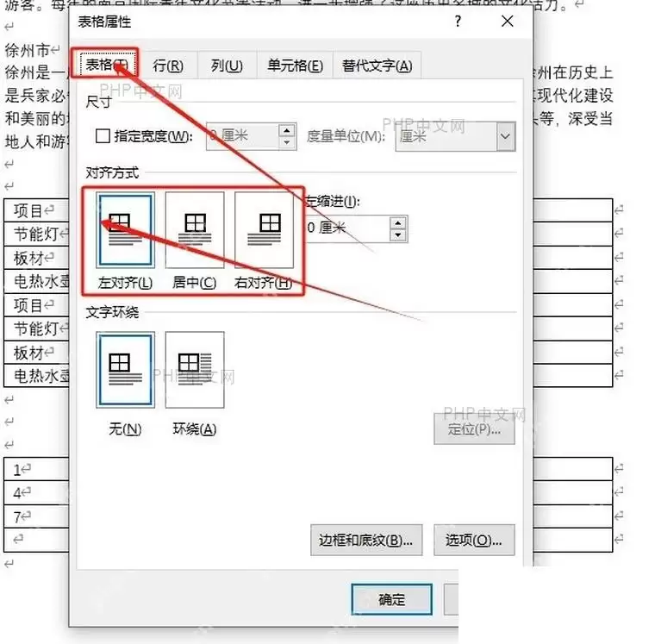
Task: Enable the 指定宽度(W) checkbox
Action: coord(103,136)
